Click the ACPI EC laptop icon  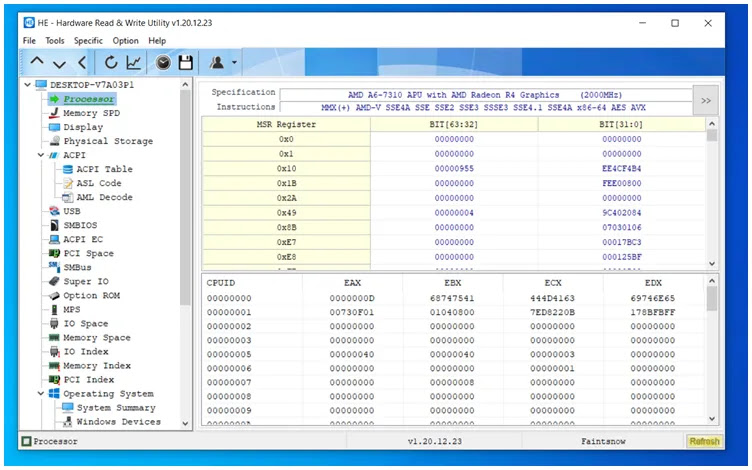(55, 239)
